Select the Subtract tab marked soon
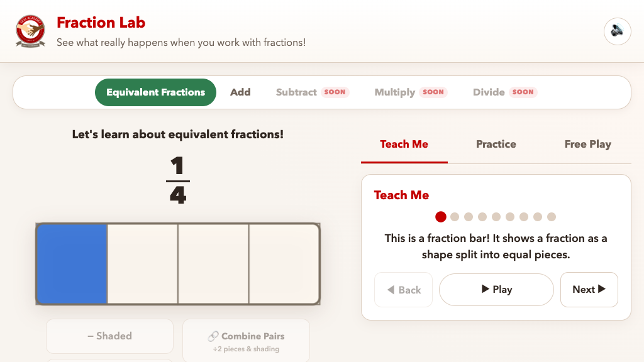This screenshot has height=362, width=644. click(313, 92)
